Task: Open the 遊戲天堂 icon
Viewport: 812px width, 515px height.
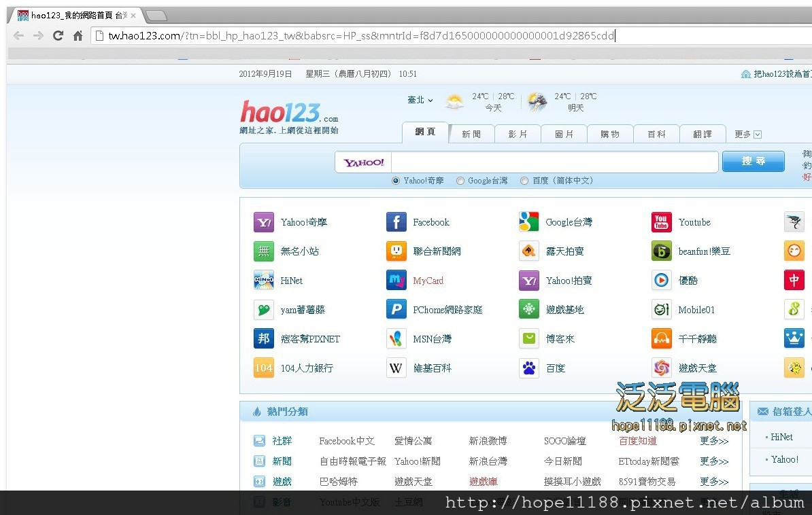Action: click(x=661, y=368)
